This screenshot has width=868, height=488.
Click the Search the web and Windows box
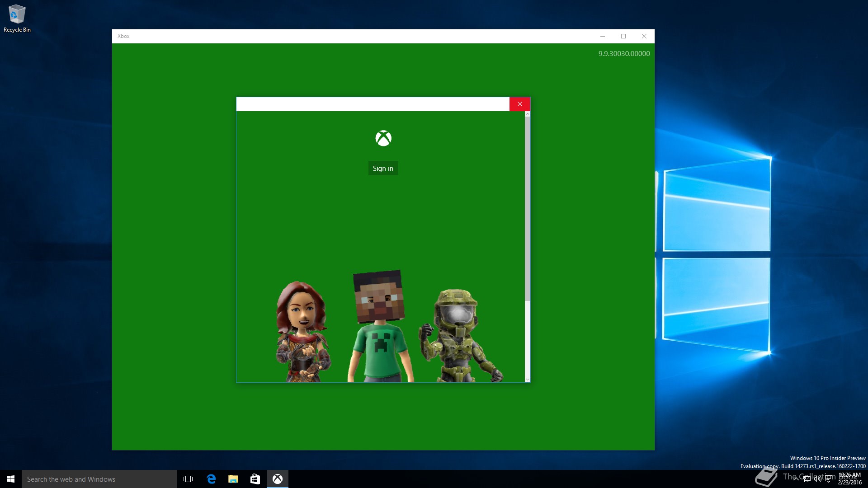coord(99,479)
